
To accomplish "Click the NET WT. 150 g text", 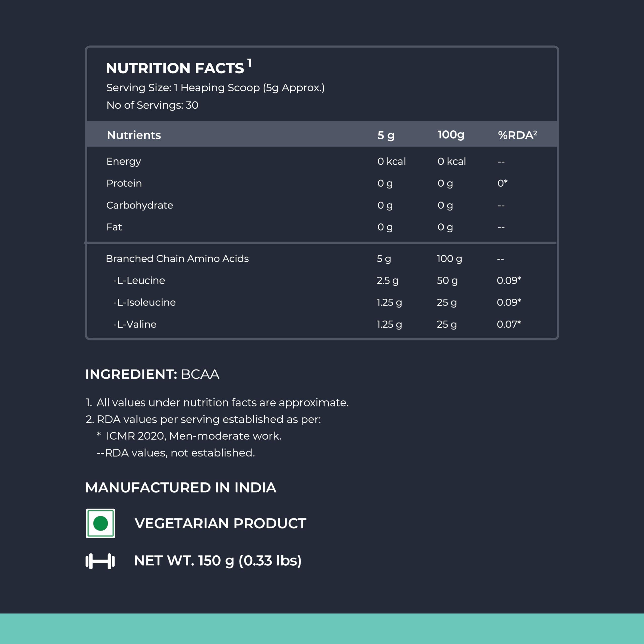I will [217, 561].
